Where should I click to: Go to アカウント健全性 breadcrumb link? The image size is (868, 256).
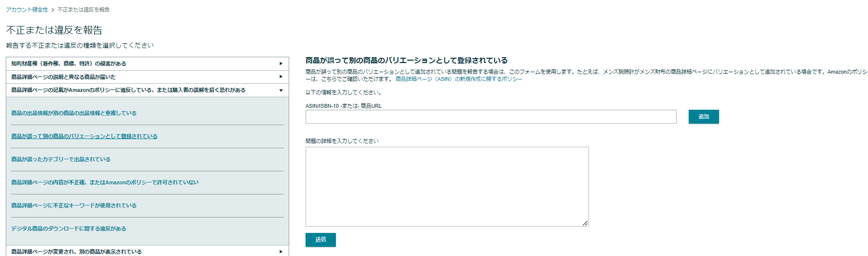click(x=27, y=10)
